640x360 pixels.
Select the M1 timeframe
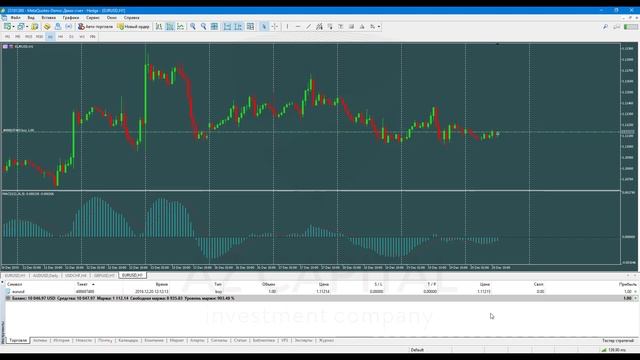pos(7,37)
